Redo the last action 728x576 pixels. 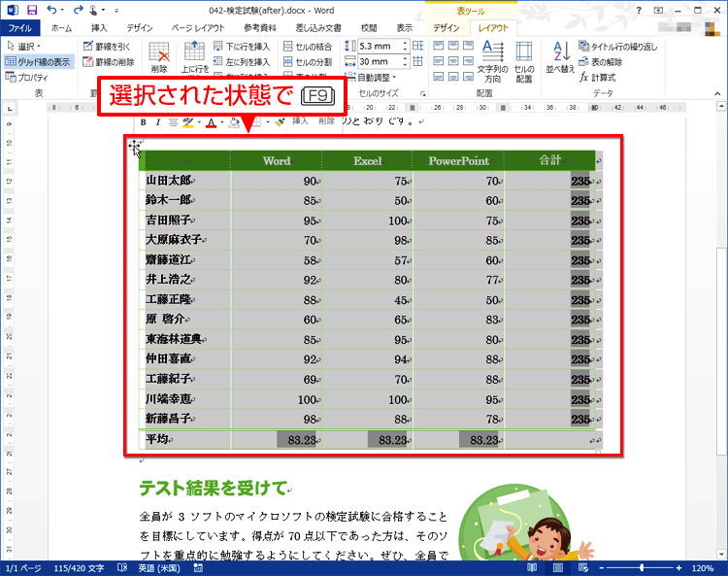(x=78, y=10)
